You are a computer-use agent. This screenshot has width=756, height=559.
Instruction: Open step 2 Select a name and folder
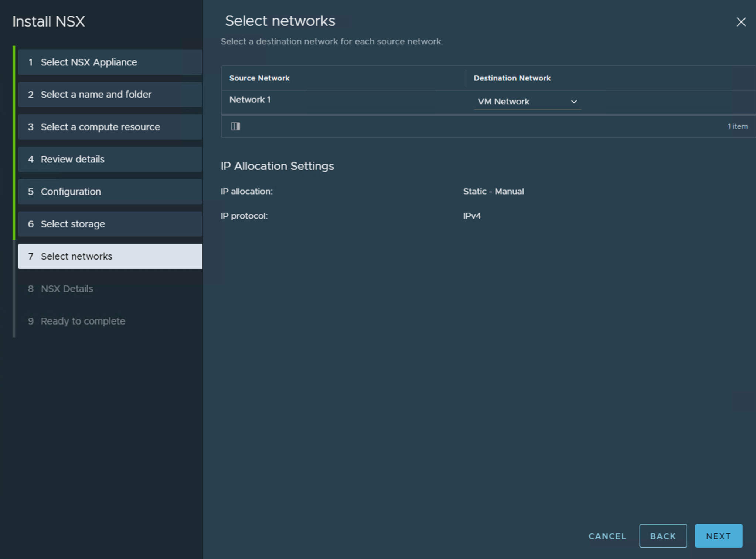(x=110, y=95)
